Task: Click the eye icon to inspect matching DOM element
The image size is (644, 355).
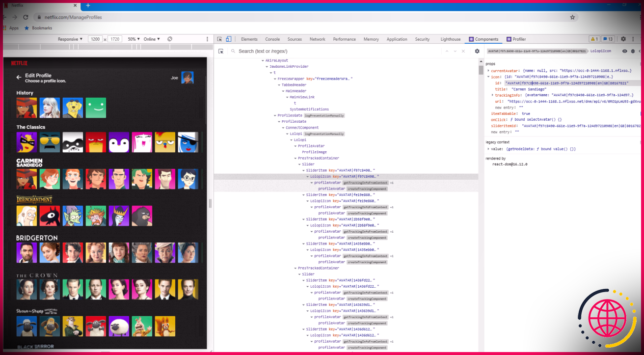Action: coord(625,51)
